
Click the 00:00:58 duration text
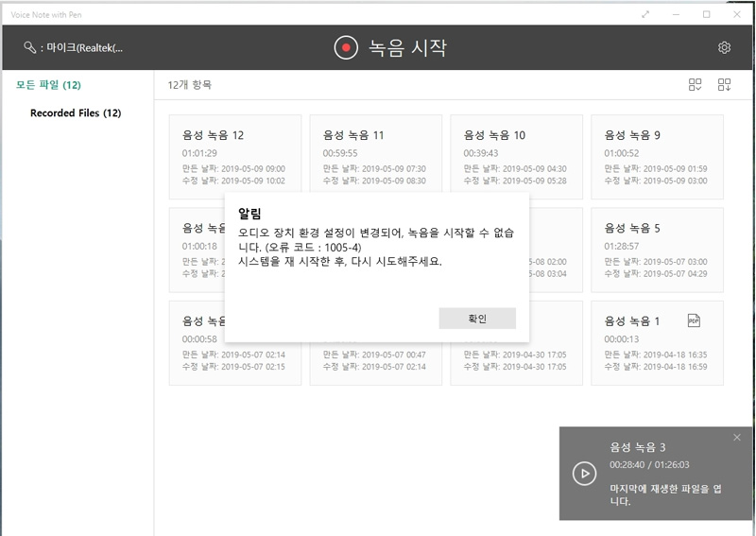pyautogui.click(x=199, y=339)
